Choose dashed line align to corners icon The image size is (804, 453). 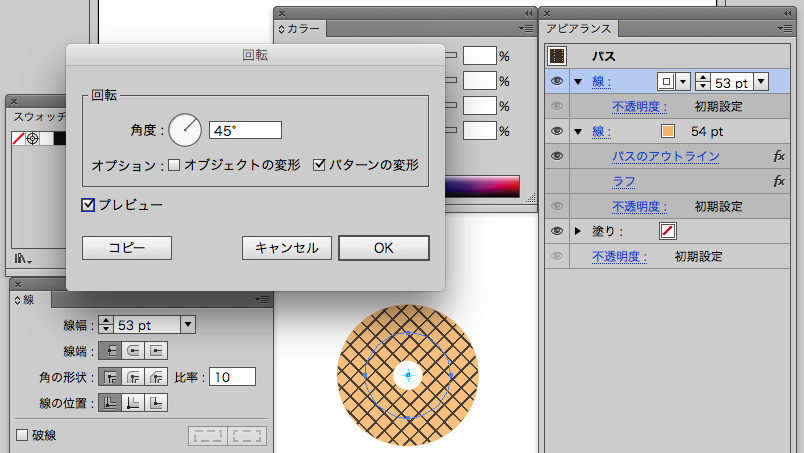(x=247, y=436)
